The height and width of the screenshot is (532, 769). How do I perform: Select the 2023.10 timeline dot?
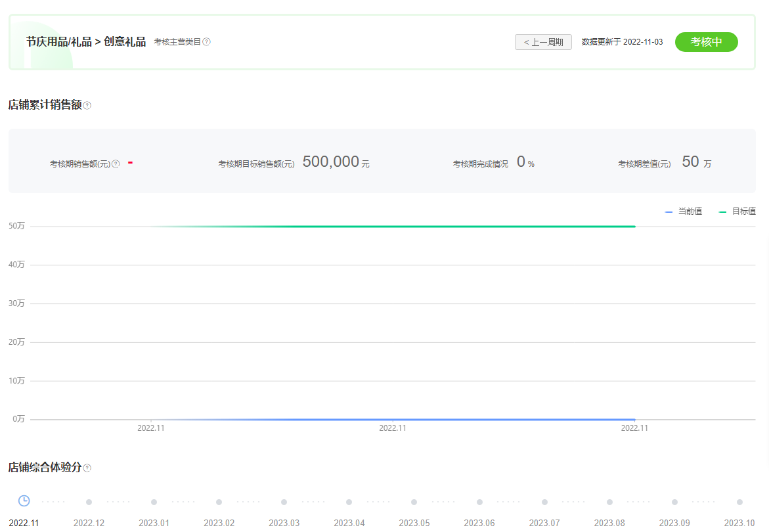[x=739, y=502]
